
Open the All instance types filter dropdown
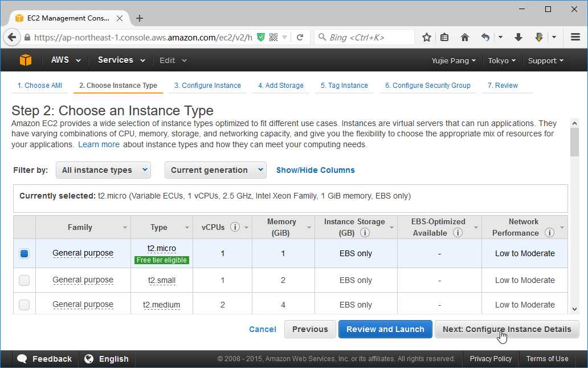click(x=103, y=170)
